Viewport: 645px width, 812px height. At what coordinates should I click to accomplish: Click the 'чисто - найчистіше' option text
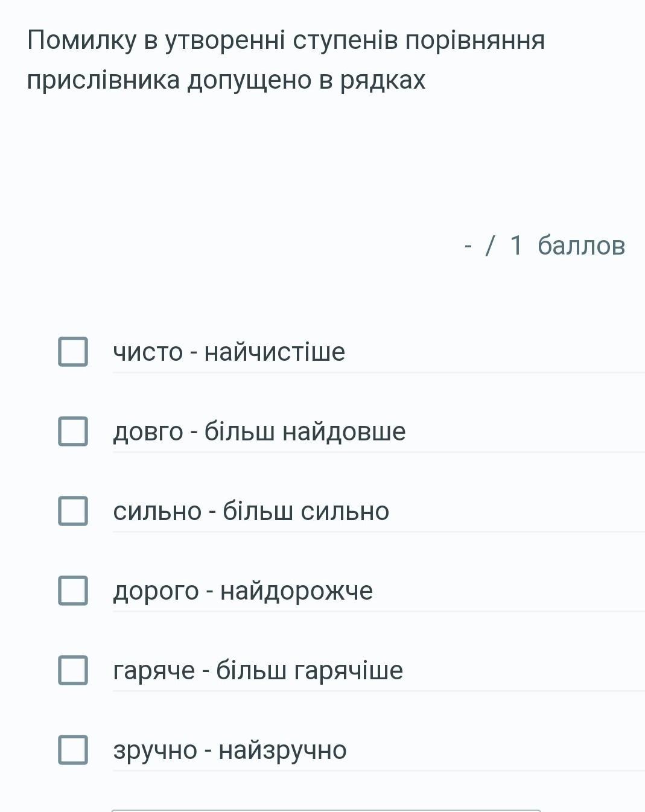click(x=229, y=352)
